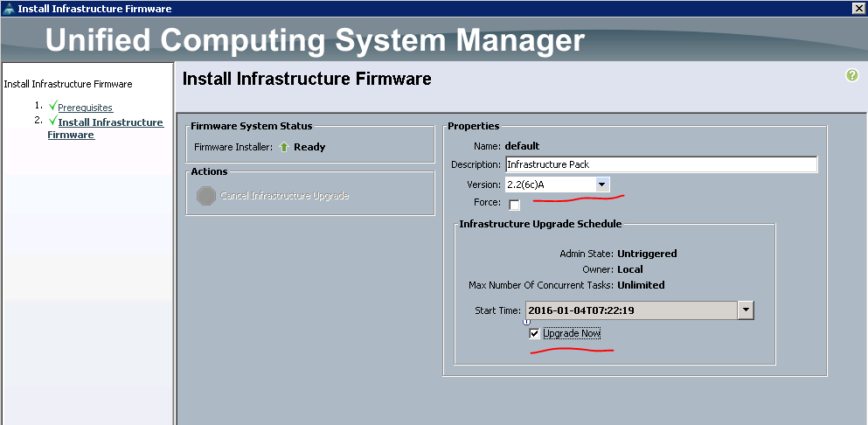Click the Firmware System Status group title
This screenshot has height=425, width=868.
[252, 126]
